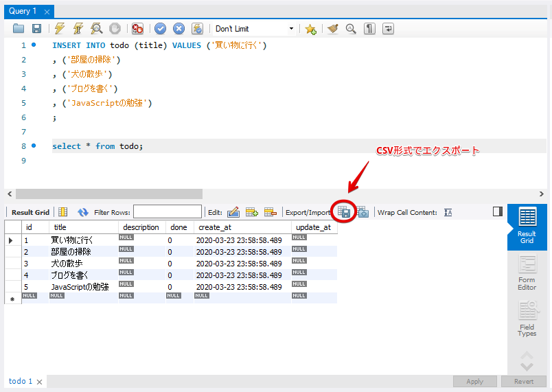The image size is (552, 392).
Task: Click the Apply button
Action: point(475,382)
